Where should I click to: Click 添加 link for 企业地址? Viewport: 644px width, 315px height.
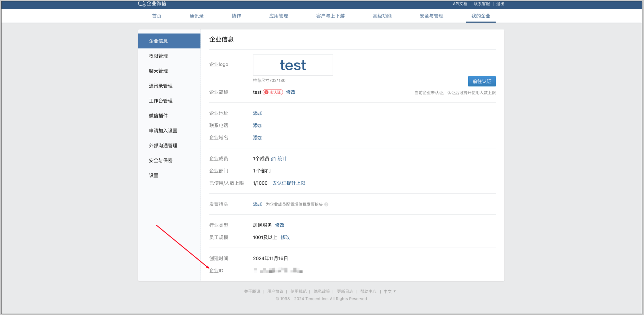(258, 113)
